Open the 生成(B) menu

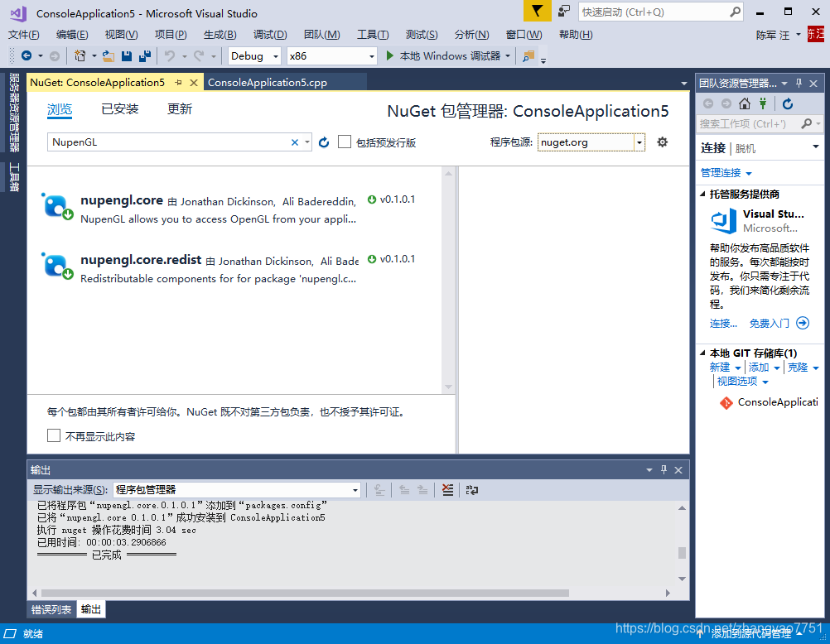(220, 35)
